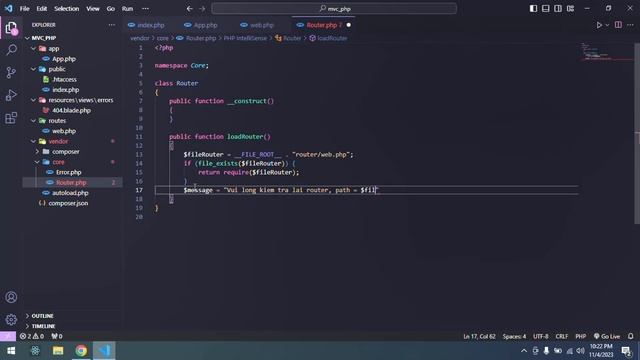
Task: Open the Accounts menu icon
Action: (x=11, y=297)
